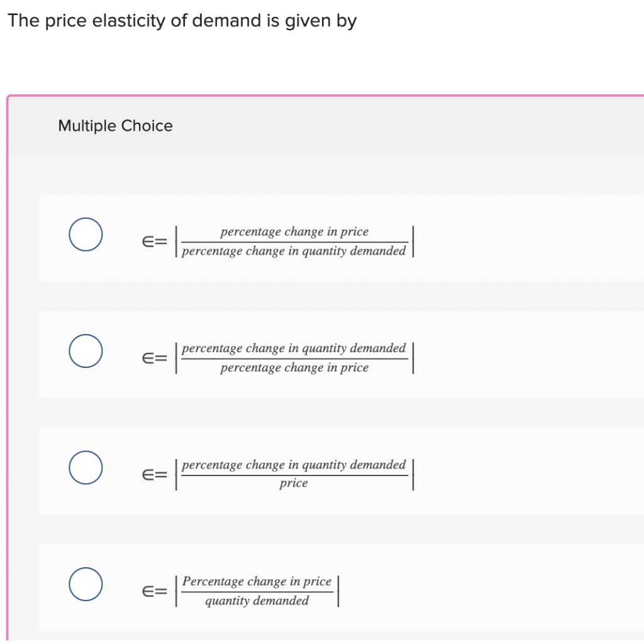Select the last radio button for price over quantity demanded
This screenshot has width=644, height=644.
(x=86, y=584)
